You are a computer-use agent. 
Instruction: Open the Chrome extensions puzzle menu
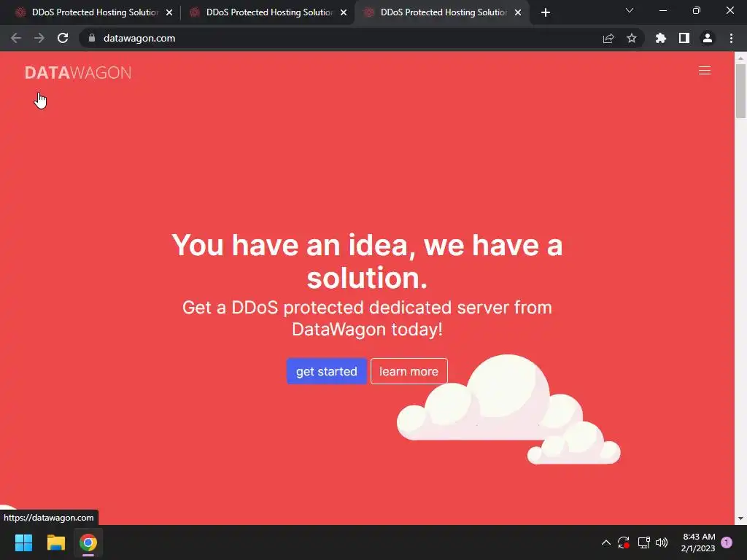[x=661, y=38]
